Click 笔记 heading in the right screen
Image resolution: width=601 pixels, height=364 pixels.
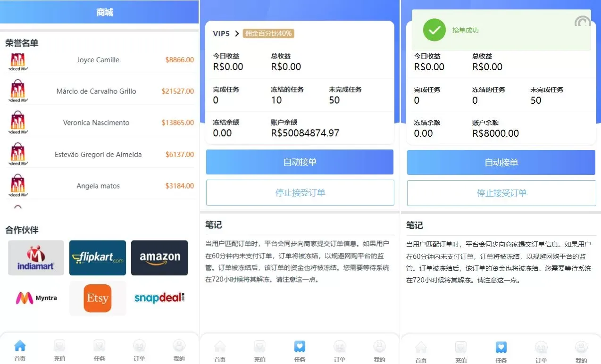(x=415, y=225)
